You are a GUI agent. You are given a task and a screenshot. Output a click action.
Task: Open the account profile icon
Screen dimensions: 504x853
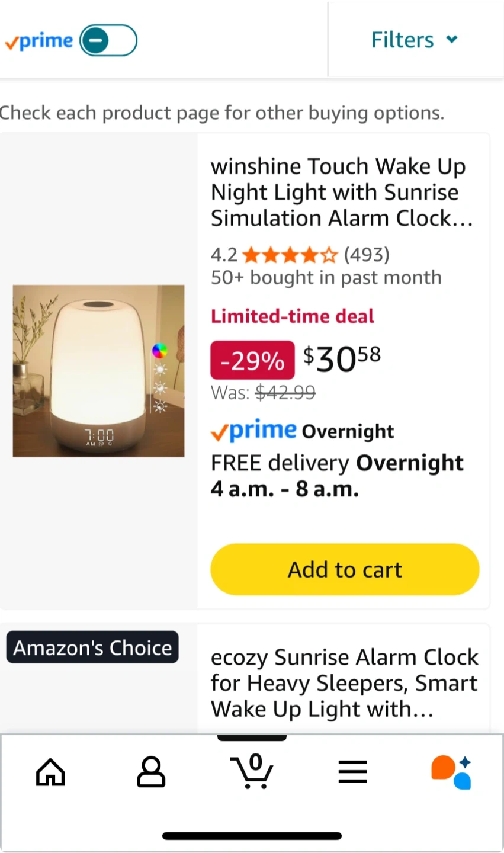[x=151, y=772]
